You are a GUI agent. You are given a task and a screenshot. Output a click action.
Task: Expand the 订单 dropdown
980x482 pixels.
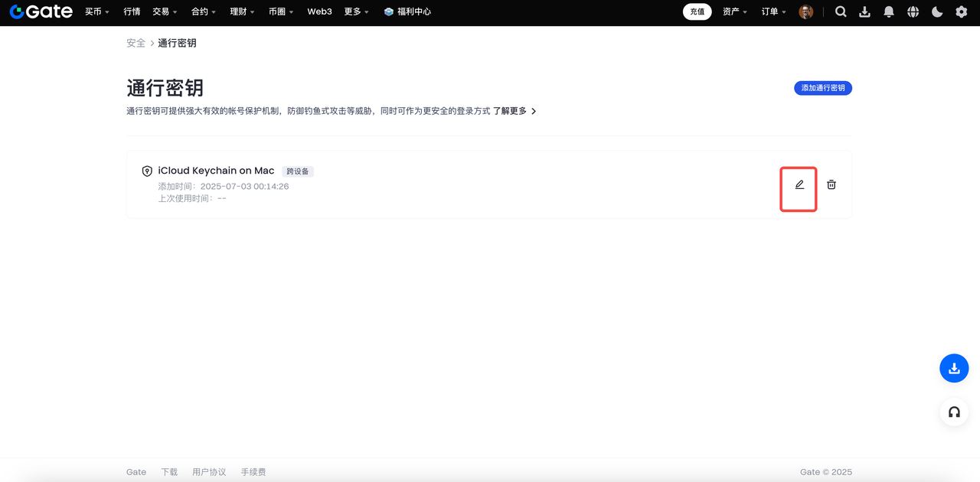tap(769, 11)
